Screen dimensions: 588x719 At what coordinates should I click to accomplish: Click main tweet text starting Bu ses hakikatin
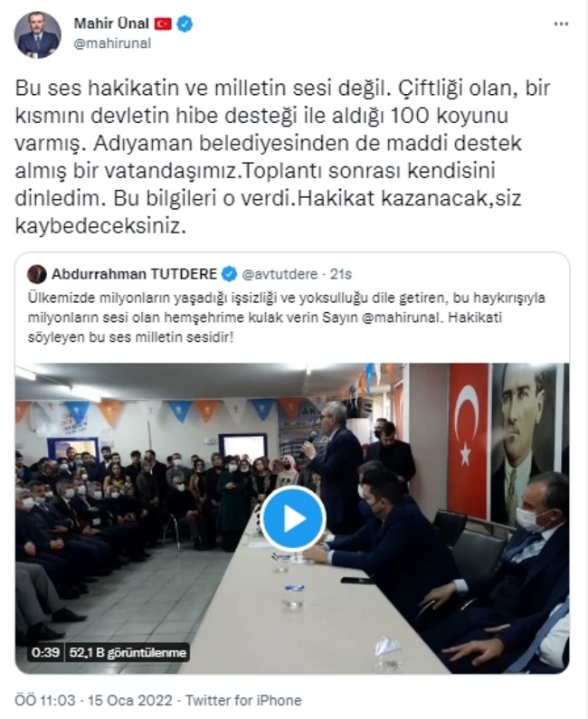coord(282,156)
